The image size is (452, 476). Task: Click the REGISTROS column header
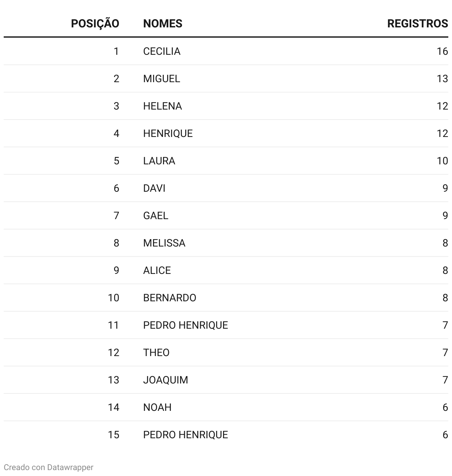[417, 23]
